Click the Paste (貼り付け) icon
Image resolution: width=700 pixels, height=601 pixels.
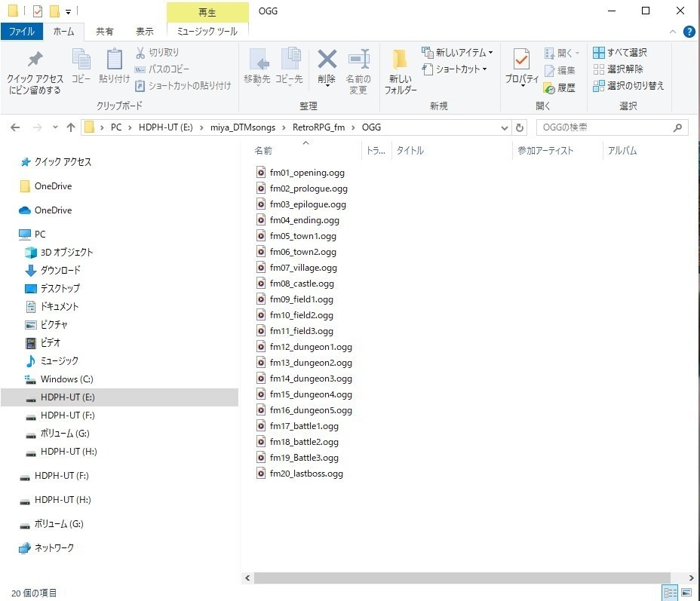pyautogui.click(x=114, y=64)
